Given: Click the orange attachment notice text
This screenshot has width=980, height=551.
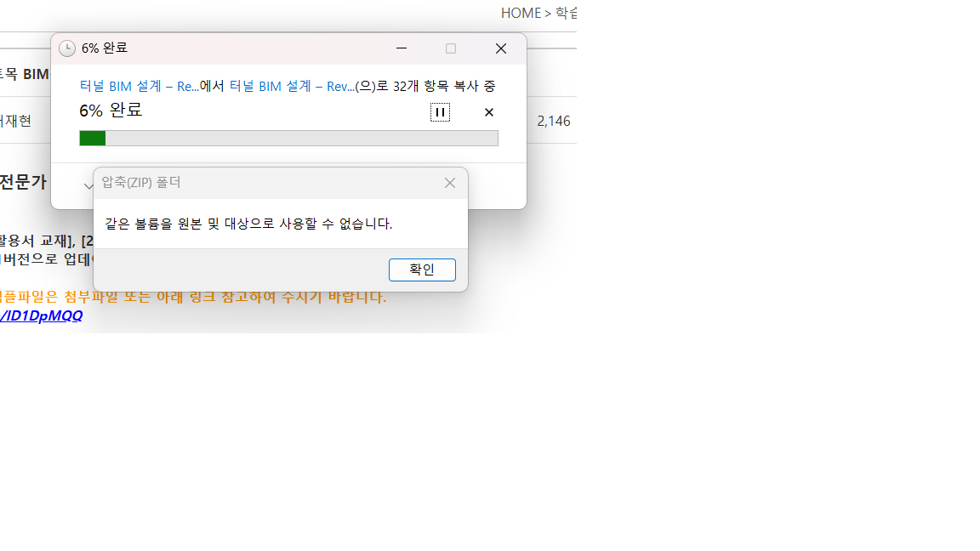Looking at the screenshot, I should click(x=193, y=297).
